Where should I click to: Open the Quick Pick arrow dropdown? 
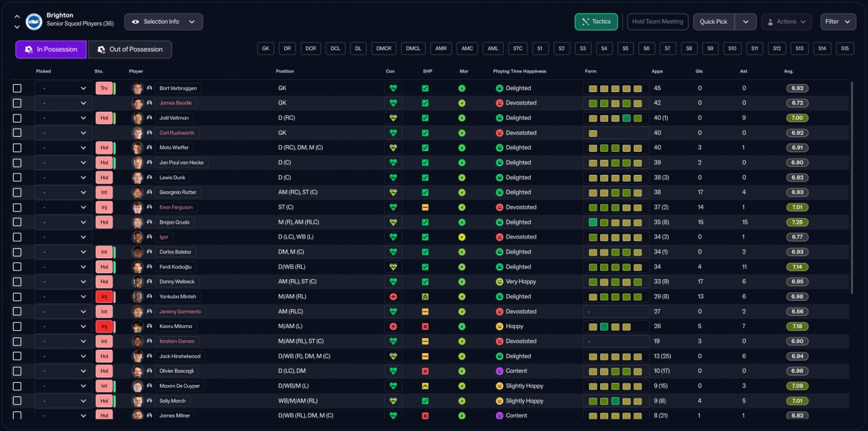(x=746, y=22)
